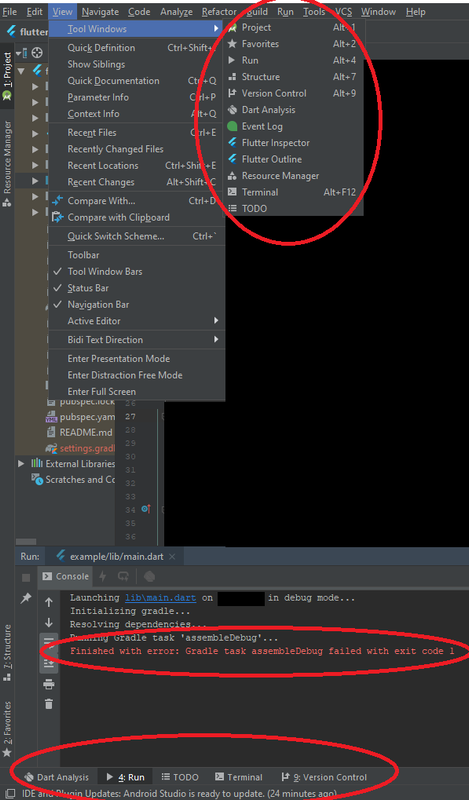
Task: Open TODO tab in bottom bar
Action: click(x=180, y=777)
